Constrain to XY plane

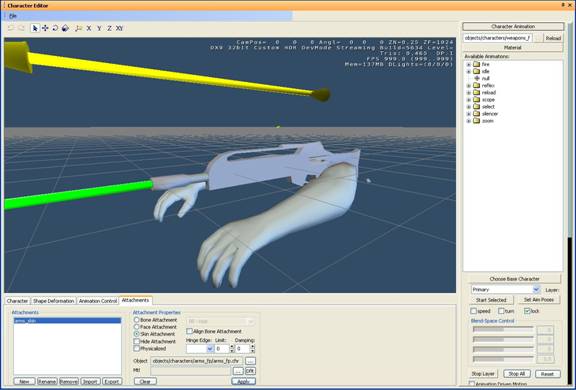pos(119,28)
